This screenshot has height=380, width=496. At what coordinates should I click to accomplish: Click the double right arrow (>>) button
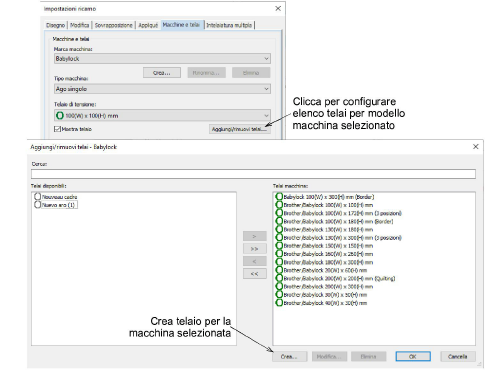click(255, 249)
